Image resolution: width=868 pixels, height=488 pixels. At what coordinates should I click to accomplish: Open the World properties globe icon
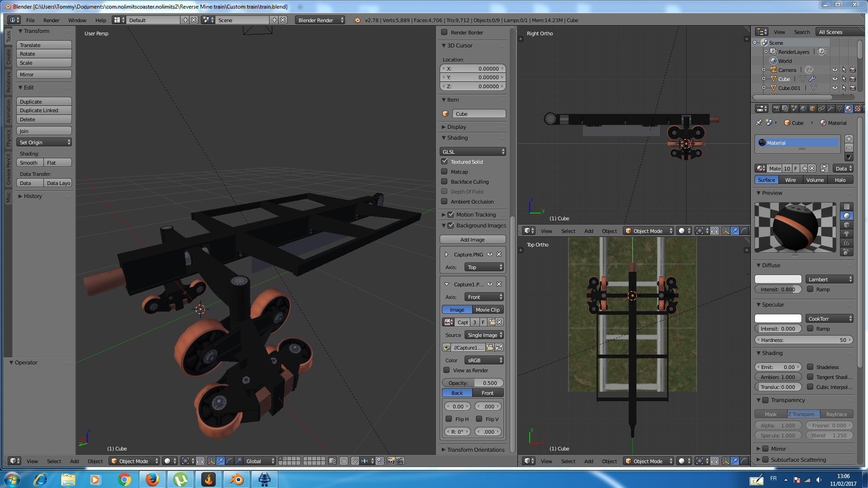coord(803,109)
